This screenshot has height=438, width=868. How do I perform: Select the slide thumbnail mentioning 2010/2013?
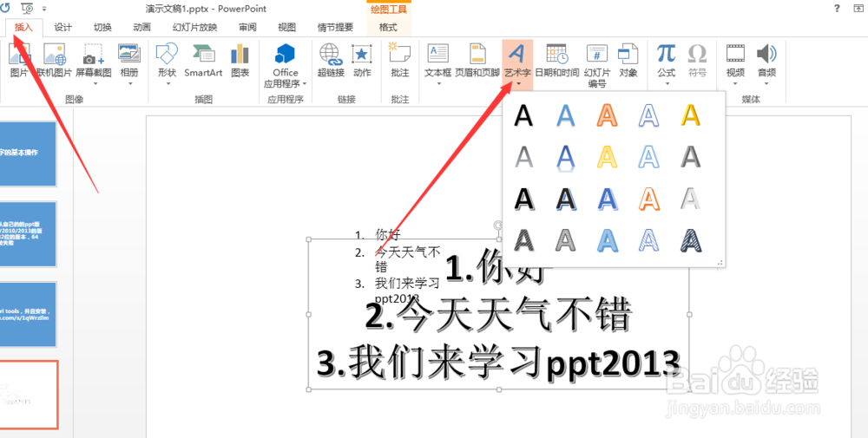pyautogui.click(x=28, y=234)
